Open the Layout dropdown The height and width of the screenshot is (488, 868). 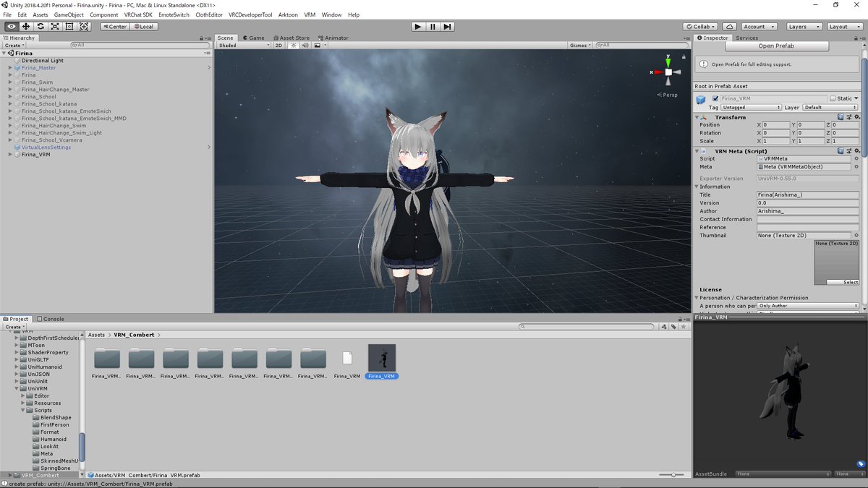843,26
